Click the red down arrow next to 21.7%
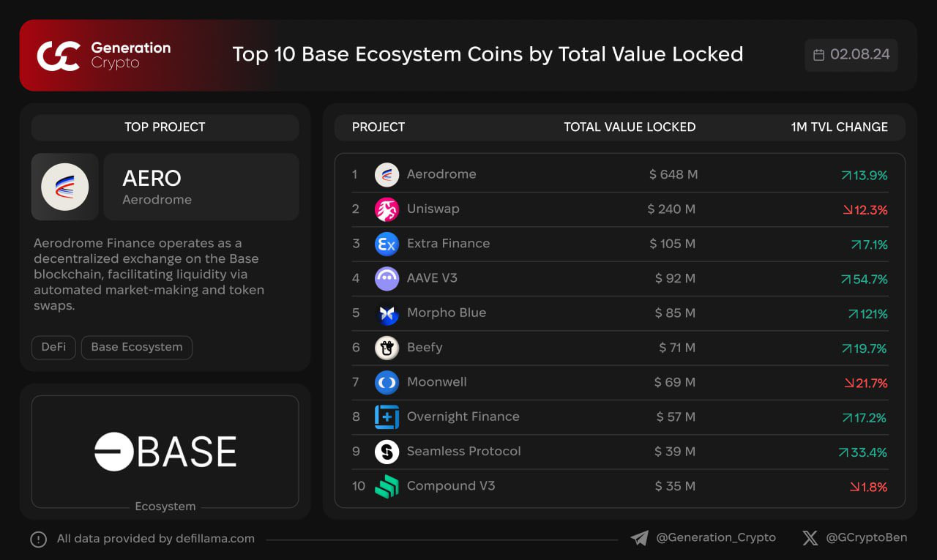The height and width of the screenshot is (560, 937). [848, 383]
